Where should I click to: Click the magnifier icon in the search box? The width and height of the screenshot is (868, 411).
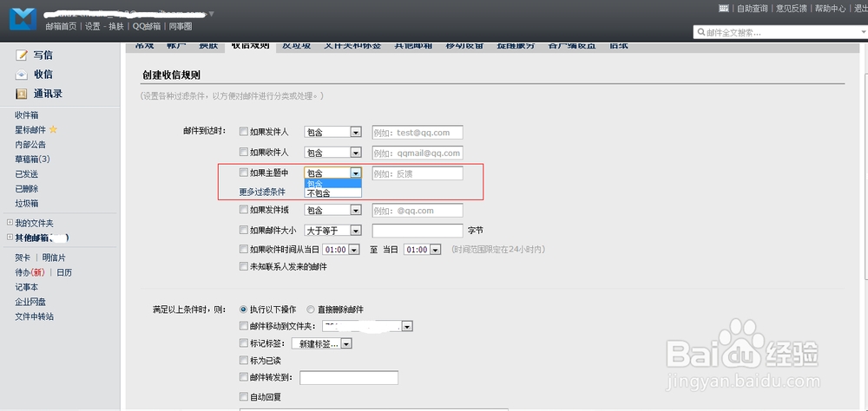click(701, 33)
